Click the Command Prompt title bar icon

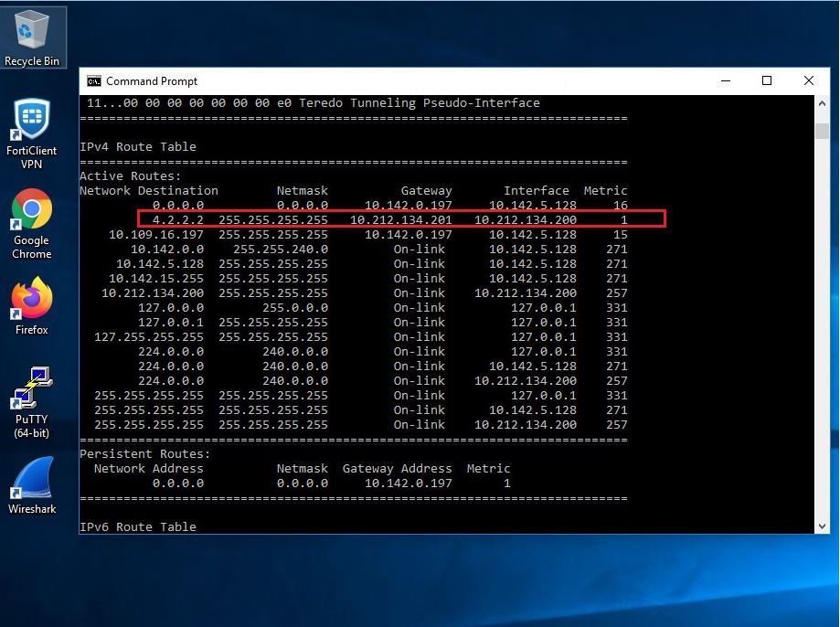pos(94,81)
